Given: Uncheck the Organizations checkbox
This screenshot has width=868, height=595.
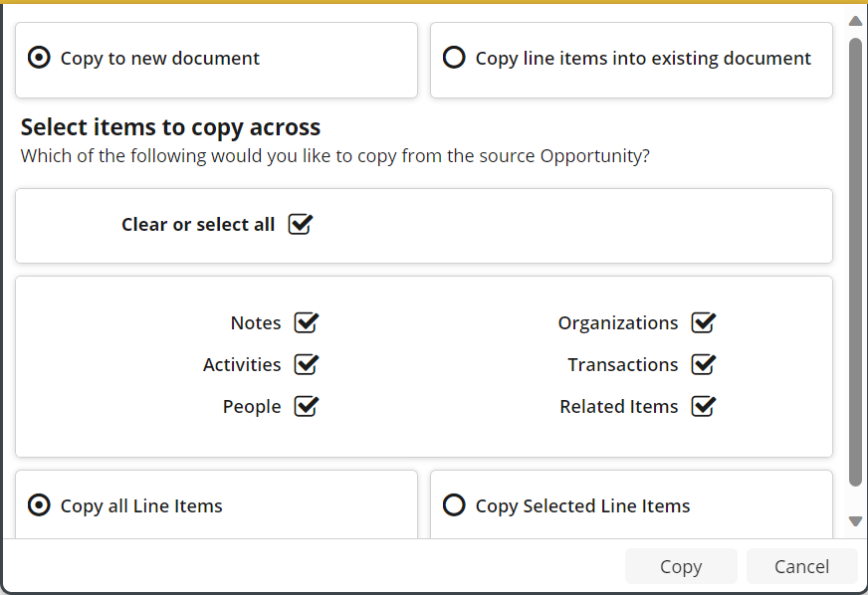Looking at the screenshot, I should [703, 323].
